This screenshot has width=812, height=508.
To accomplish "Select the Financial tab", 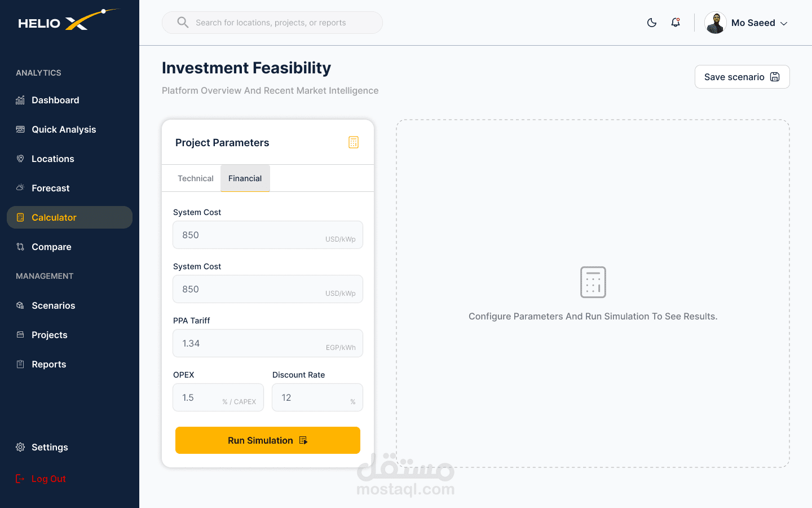I will click(x=245, y=178).
